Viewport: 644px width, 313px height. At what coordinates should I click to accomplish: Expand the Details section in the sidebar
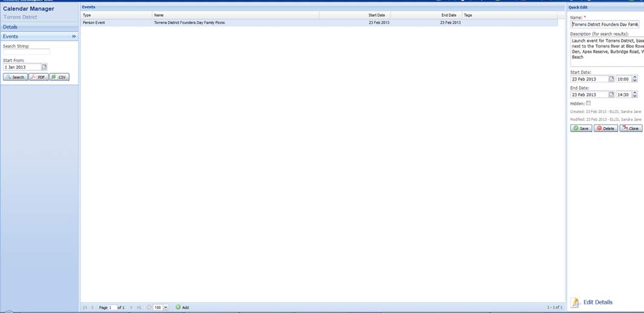point(10,27)
